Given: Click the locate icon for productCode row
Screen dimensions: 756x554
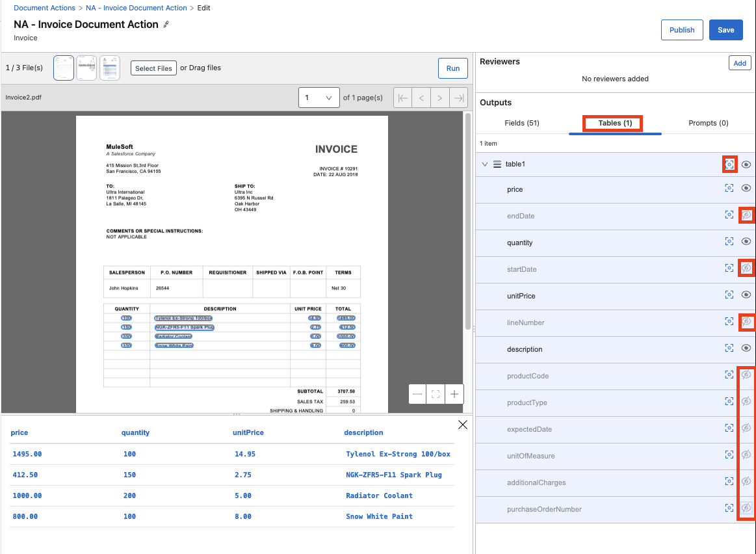Looking at the screenshot, I should tap(729, 375).
